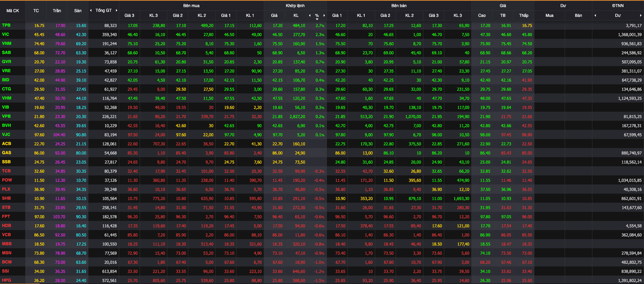644x284 pixels.
Task: Open the GAS stock symbol
Action: pyautogui.click(x=6, y=153)
